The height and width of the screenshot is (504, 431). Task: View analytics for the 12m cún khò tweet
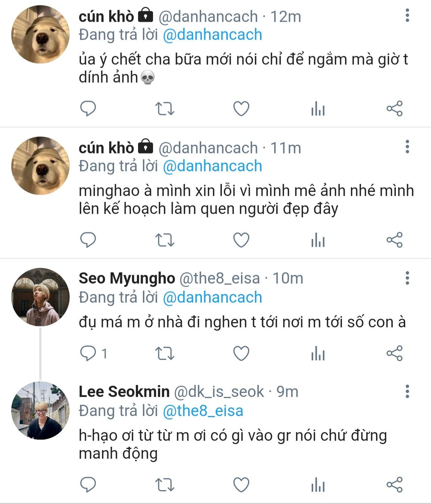(318, 109)
